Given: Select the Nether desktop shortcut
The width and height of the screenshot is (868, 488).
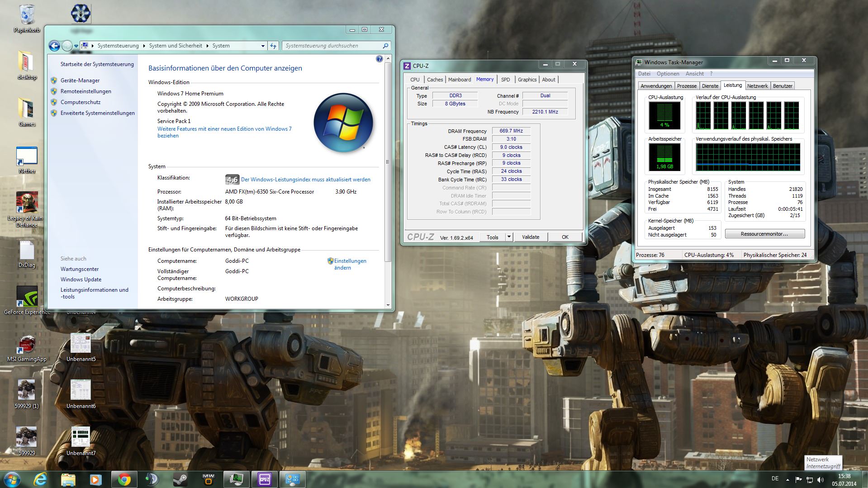Looking at the screenshot, I should [x=27, y=160].
